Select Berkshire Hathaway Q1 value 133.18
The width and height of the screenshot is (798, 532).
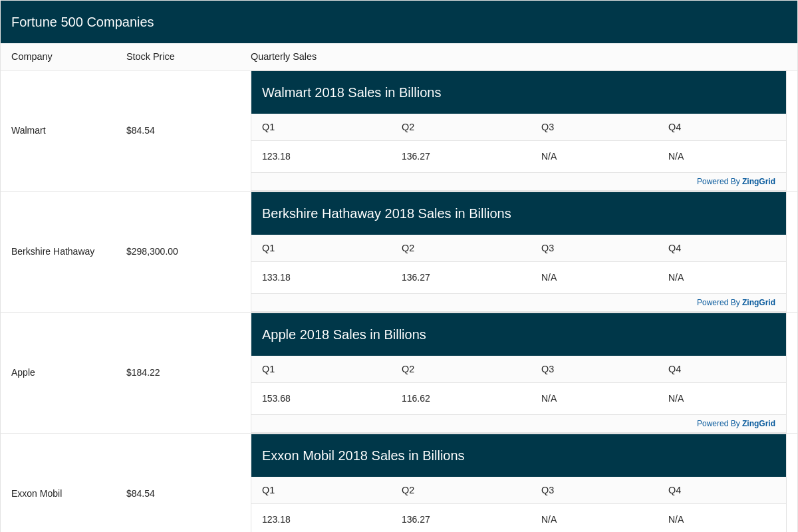(276, 277)
